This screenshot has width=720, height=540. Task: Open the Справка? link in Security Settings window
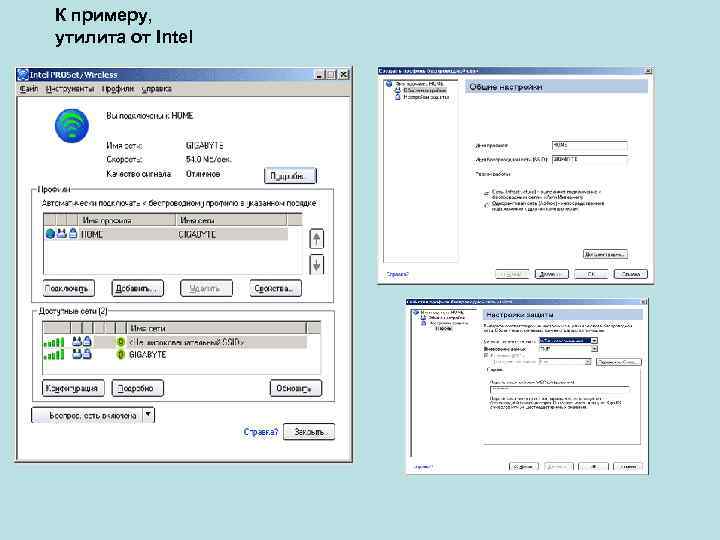click(x=423, y=467)
